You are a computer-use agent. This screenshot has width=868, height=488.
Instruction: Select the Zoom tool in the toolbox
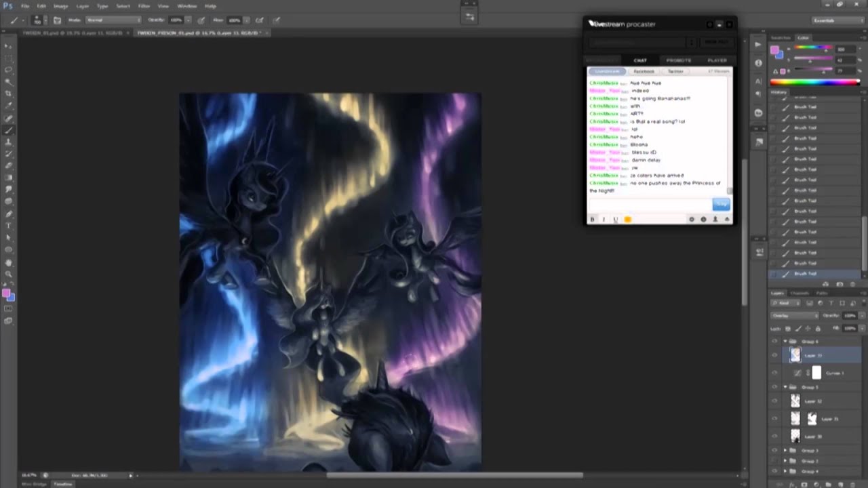8,273
